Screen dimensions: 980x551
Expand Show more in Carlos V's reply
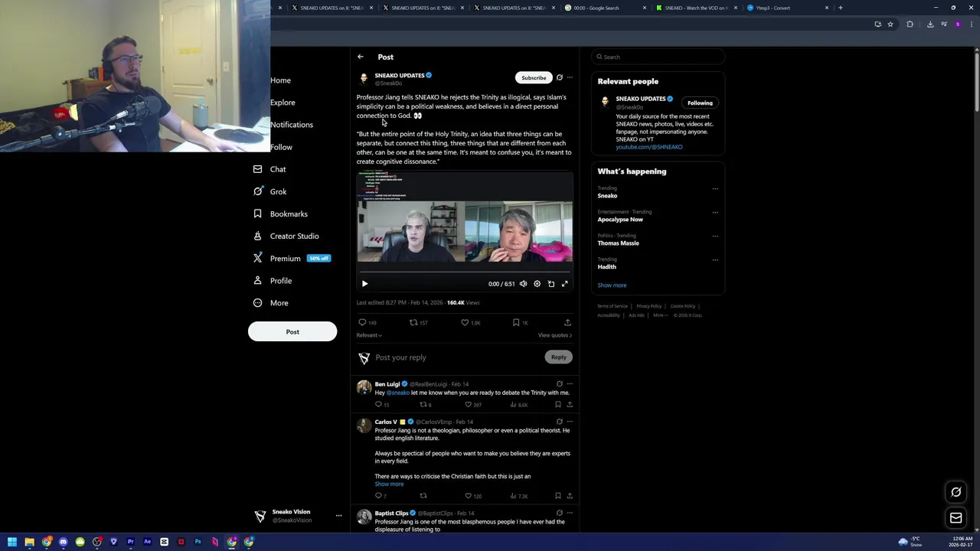(389, 484)
